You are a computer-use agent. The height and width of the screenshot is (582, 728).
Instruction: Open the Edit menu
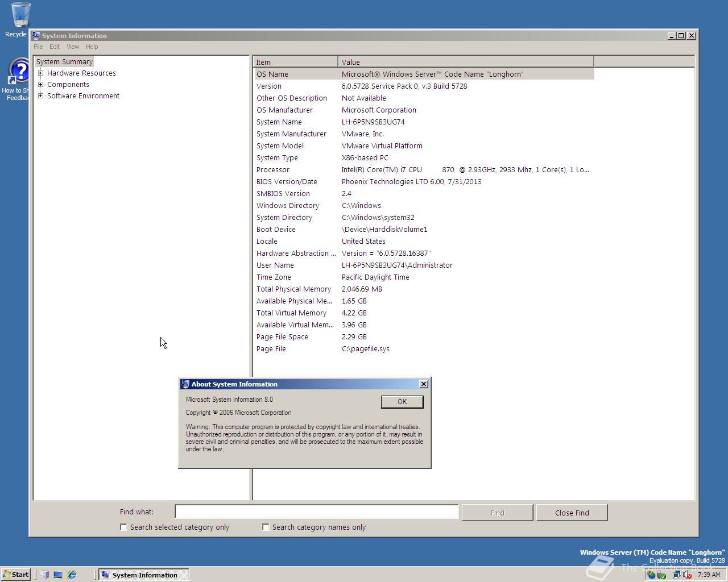pos(55,47)
